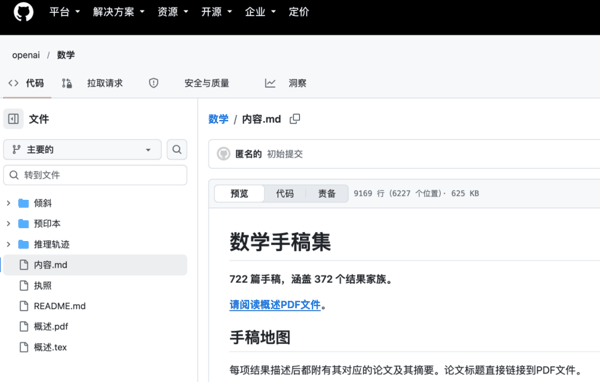Click the 数学 breadcrumb link
This screenshot has height=382, width=600.
pyautogui.click(x=218, y=119)
